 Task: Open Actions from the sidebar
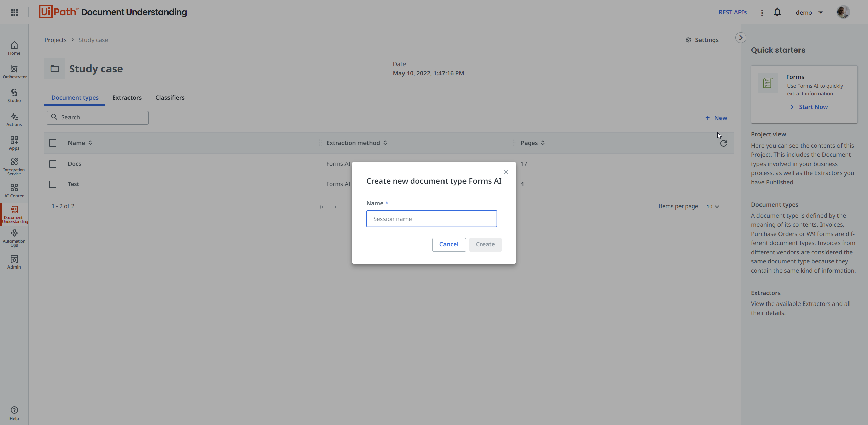[x=14, y=119]
